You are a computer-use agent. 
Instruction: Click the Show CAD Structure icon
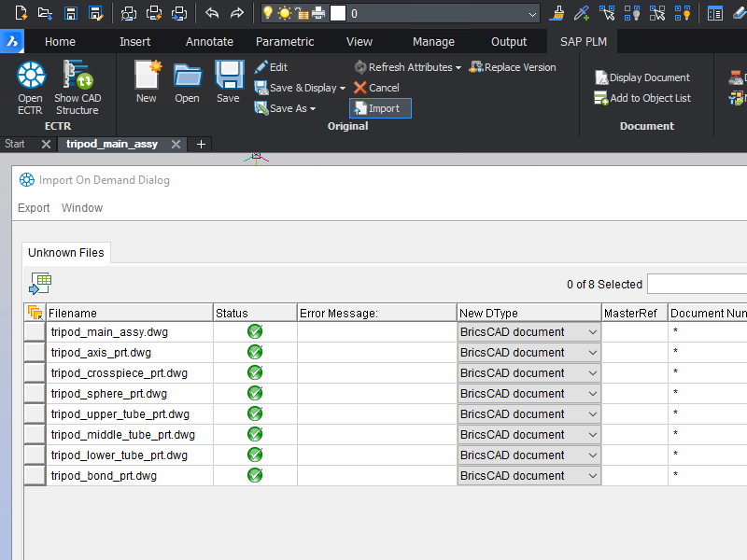(77, 77)
